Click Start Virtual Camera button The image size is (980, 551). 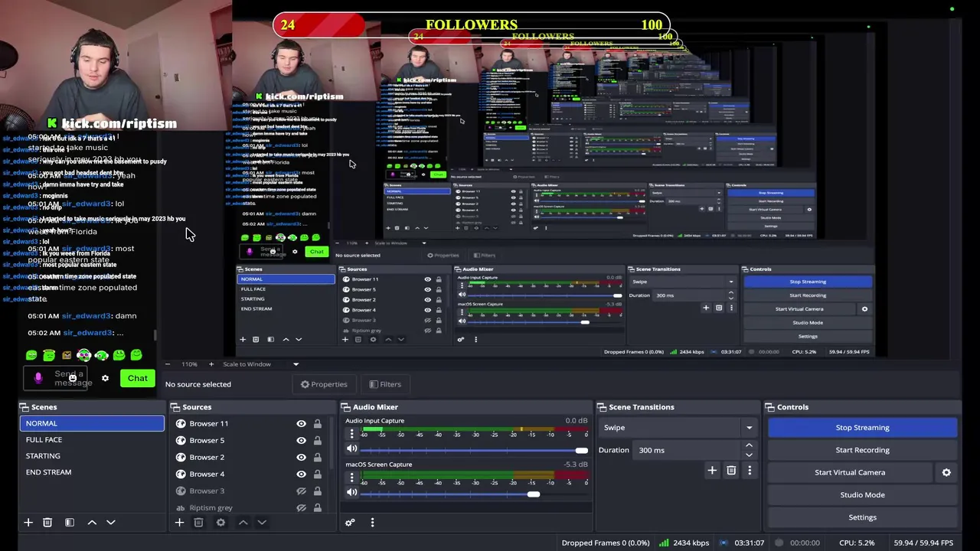(850, 472)
